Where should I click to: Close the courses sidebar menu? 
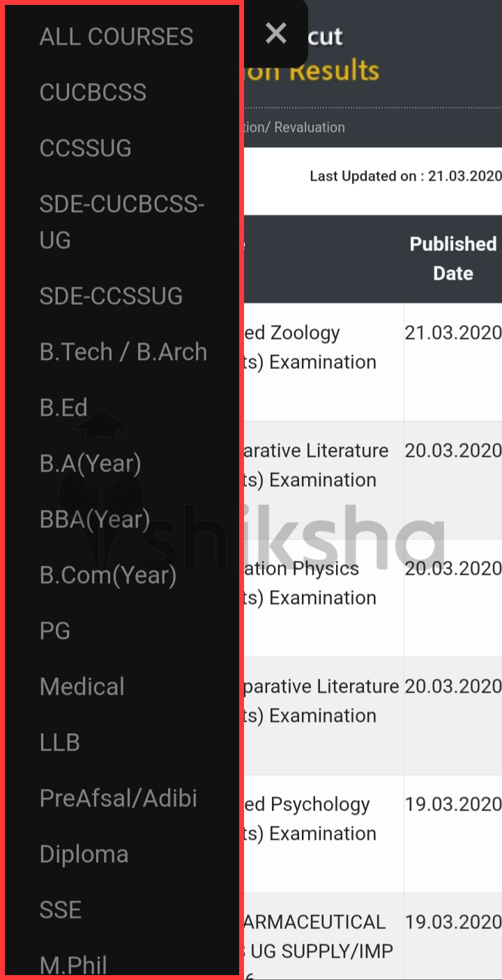tap(276, 33)
